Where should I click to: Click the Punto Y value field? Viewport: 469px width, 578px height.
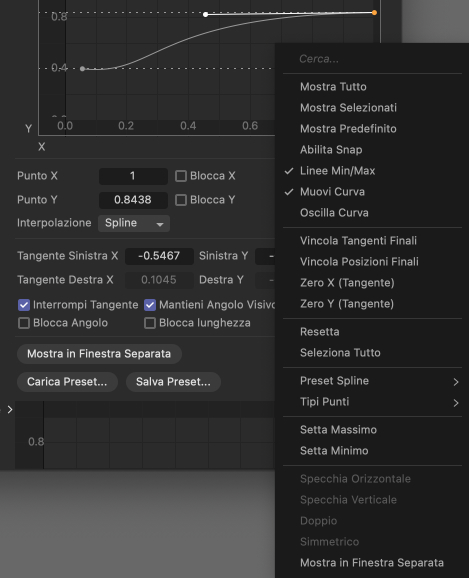point(133,200)
